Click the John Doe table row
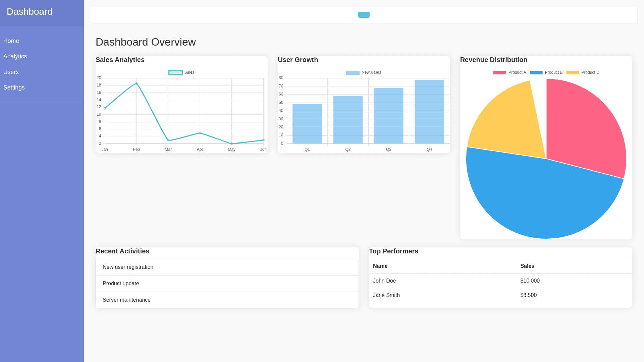This screenshot has height=362, width=644. [384, 281]
